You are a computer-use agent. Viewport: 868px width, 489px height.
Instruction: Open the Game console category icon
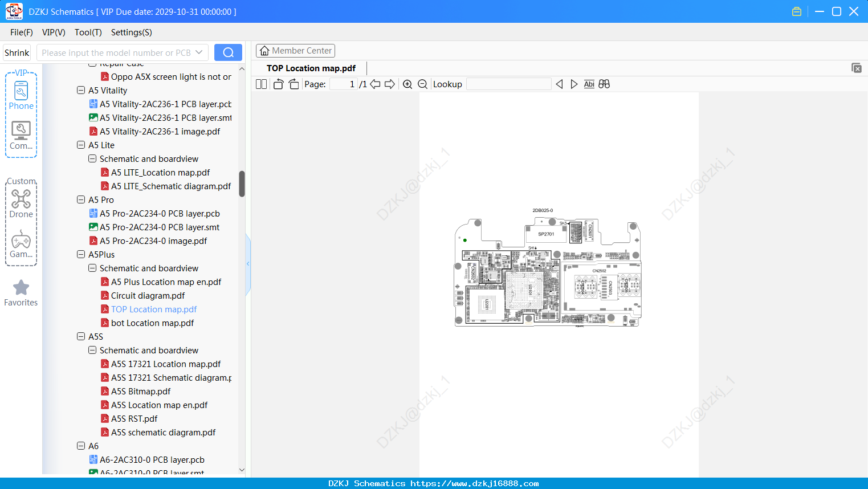click(x=21, y=244)
